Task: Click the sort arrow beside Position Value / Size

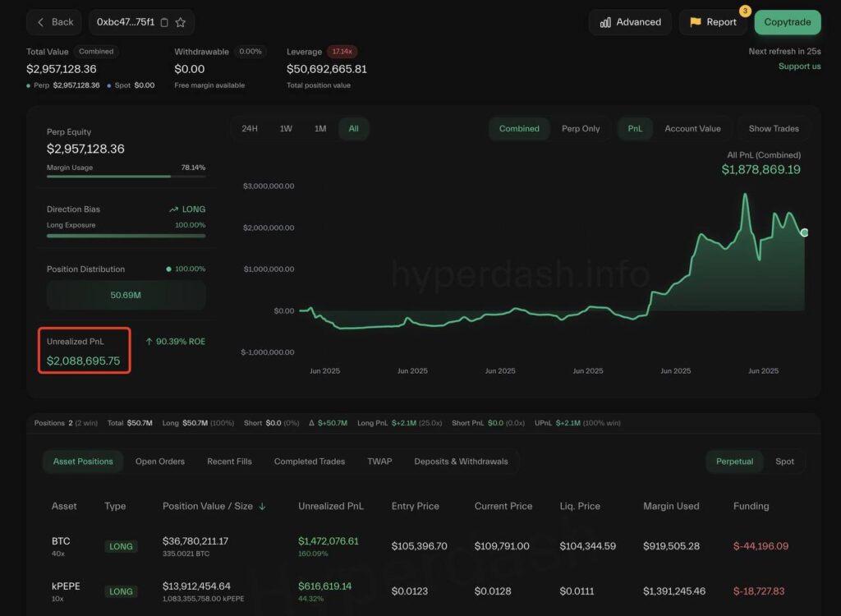Action: 262,507
